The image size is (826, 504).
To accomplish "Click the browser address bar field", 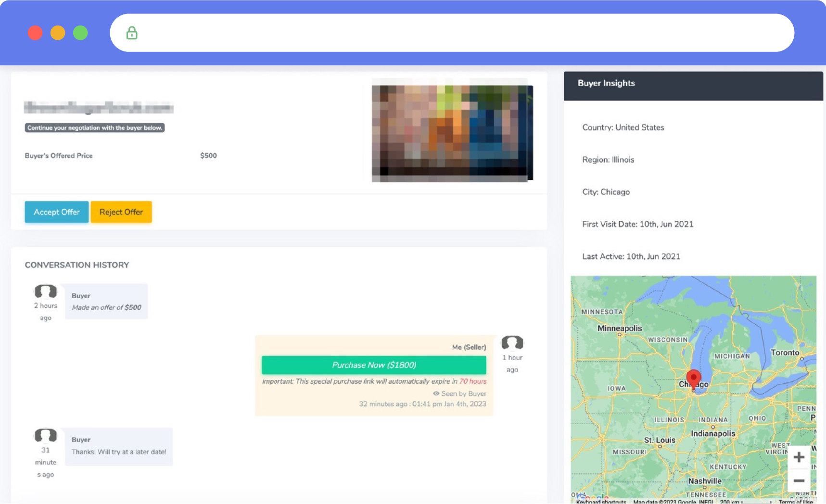I will (452, 33).
